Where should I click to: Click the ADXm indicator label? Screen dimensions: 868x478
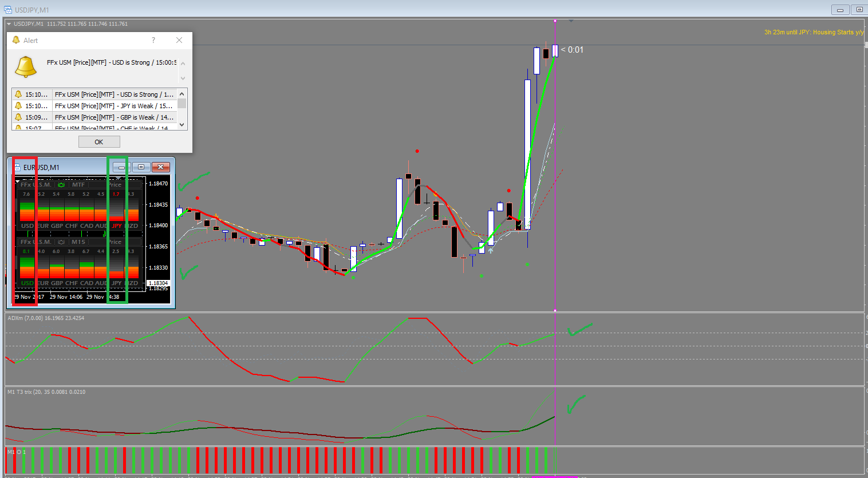[x=46, y=318]
